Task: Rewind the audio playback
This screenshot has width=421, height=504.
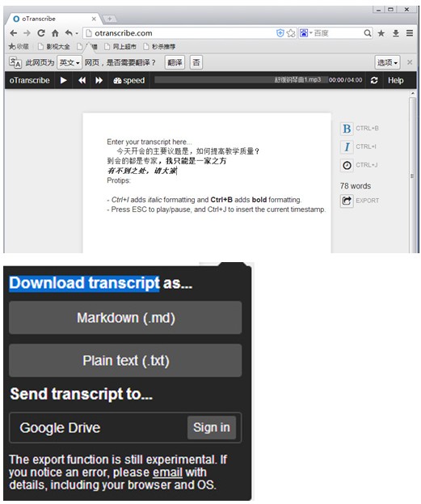Action: pyautogui.click(x=82, y=80)
